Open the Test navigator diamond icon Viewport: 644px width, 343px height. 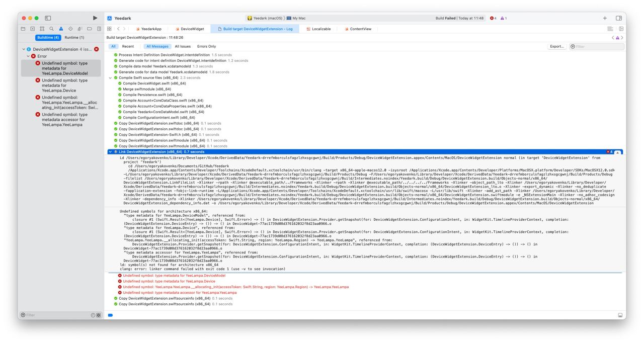coord(70,29)
